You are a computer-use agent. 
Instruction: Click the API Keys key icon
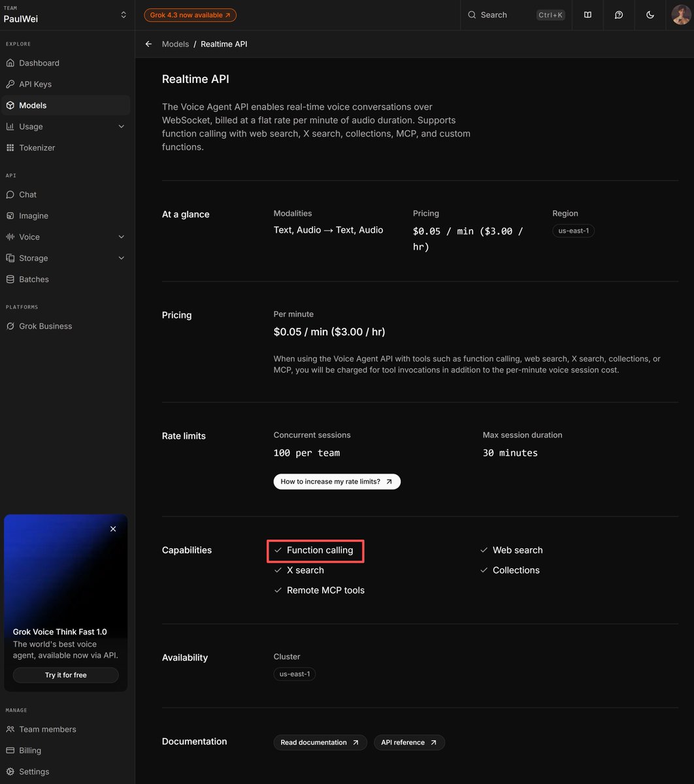10,84
